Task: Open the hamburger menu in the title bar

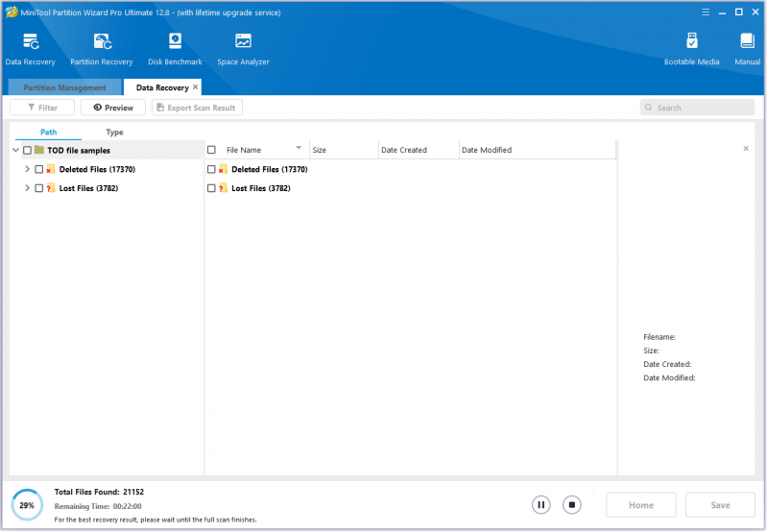Action: coord(706,12)
